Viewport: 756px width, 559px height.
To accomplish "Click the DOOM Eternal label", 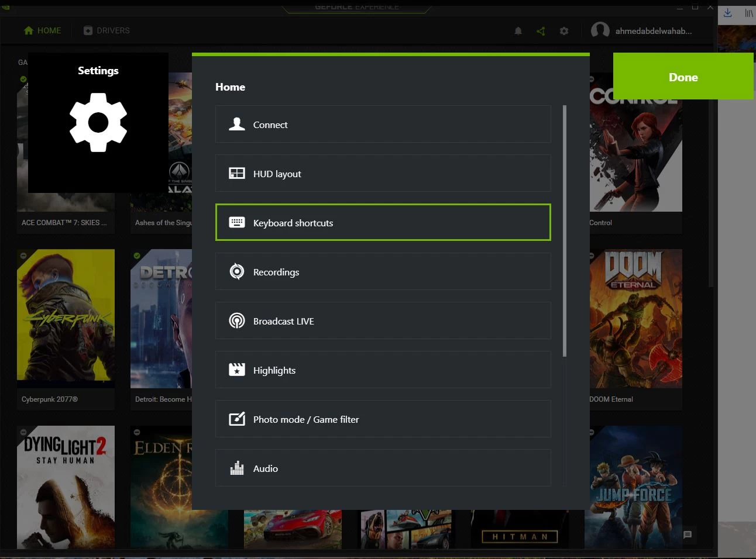I will coord(611,399).
